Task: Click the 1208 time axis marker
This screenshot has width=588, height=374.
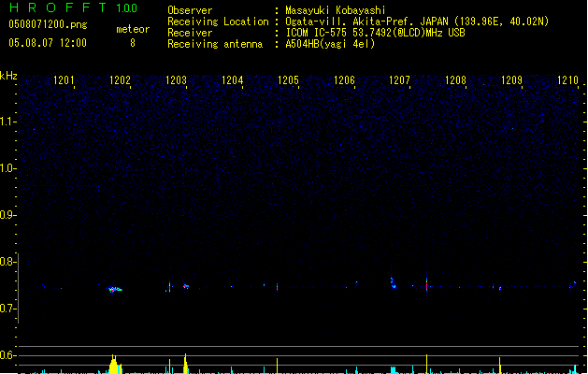Action: pyautogui.click(x=455, y=79)
